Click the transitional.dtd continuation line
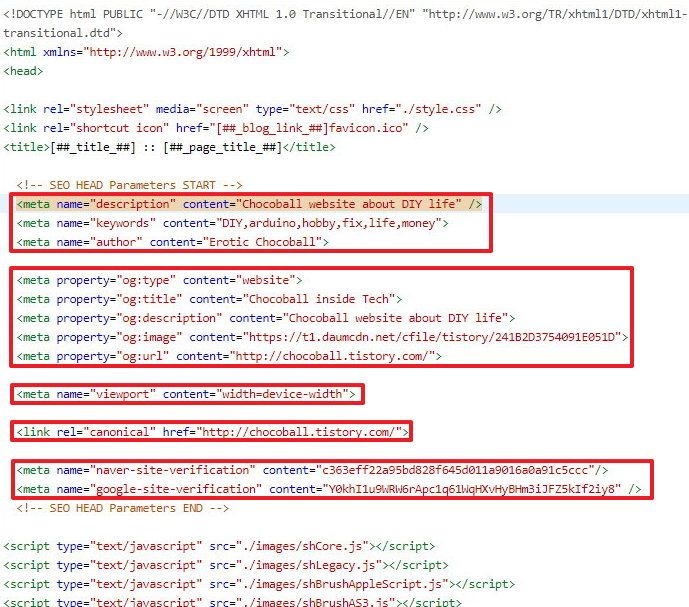 [x=63, y=33]
